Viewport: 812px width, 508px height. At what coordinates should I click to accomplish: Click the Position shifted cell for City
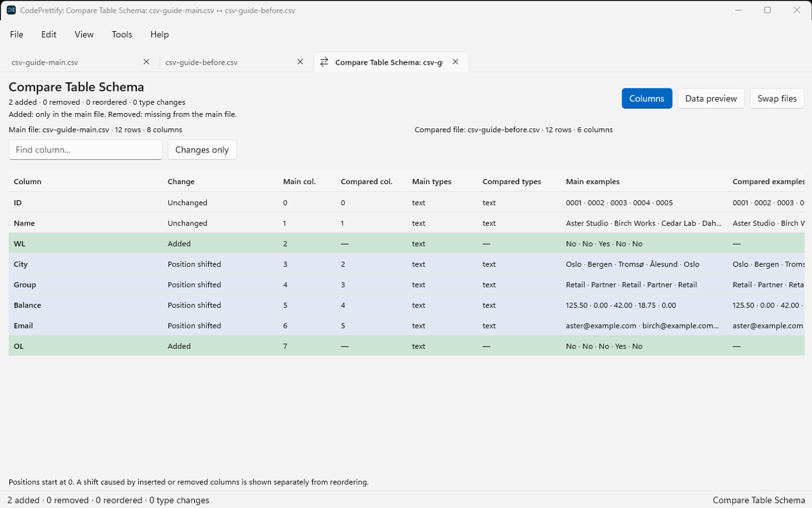[x=194, y=264]
